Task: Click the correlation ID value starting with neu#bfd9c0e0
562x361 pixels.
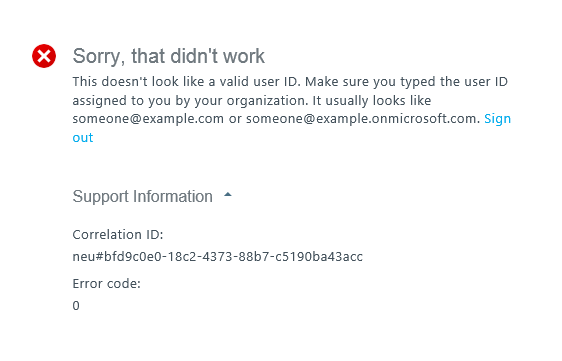Action: click(x=218, y=257)
